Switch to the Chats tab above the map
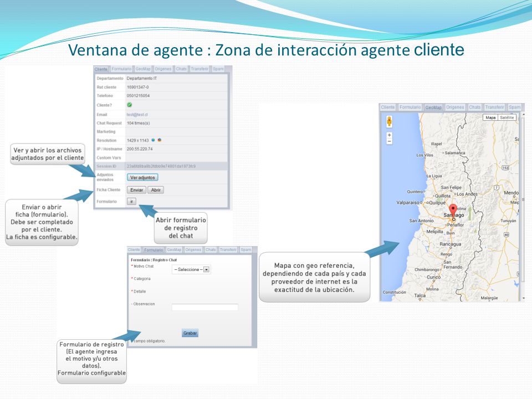This screenshot has width=532, height=399. point(475,107)
